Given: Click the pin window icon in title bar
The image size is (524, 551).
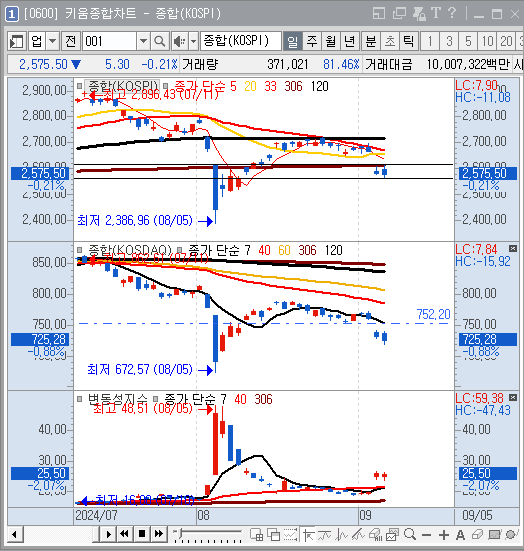Looking at the screenshot, I should (419, 14).
